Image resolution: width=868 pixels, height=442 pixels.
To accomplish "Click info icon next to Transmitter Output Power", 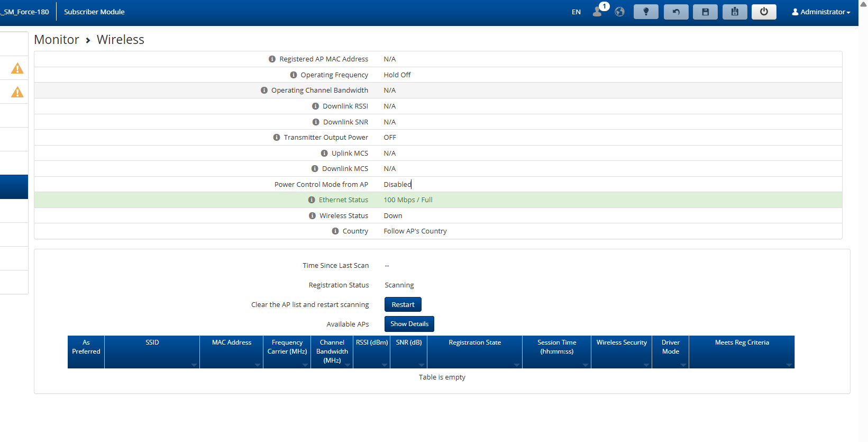I will (x=276, y=138).
